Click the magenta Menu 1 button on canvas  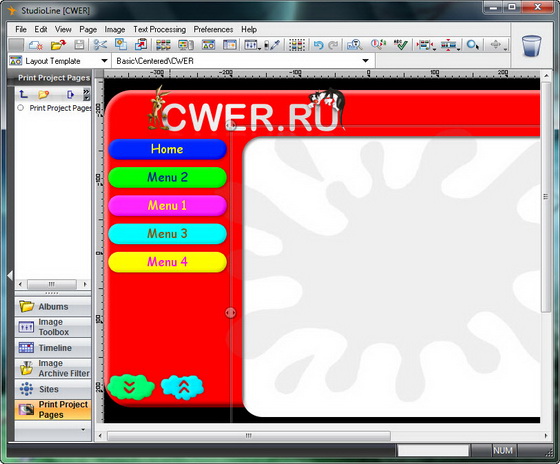click(x=168, y=205)
